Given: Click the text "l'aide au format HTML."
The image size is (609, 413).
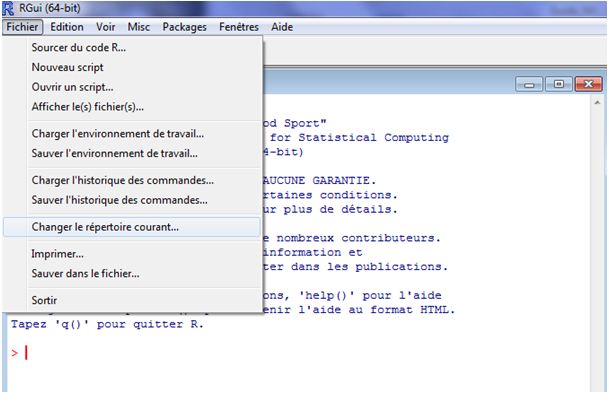Looking at the screenshot, I should tap(377, 310).
